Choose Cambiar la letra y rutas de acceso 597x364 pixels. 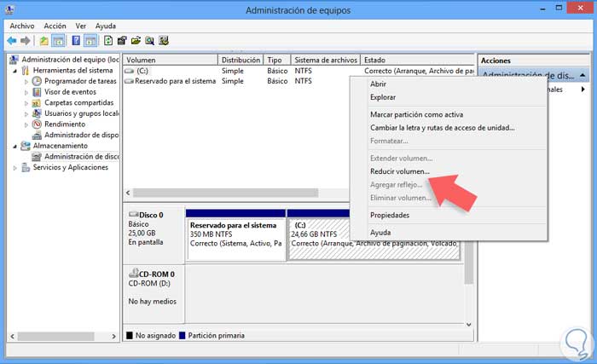pyautogui.click(x=443, y=128)
